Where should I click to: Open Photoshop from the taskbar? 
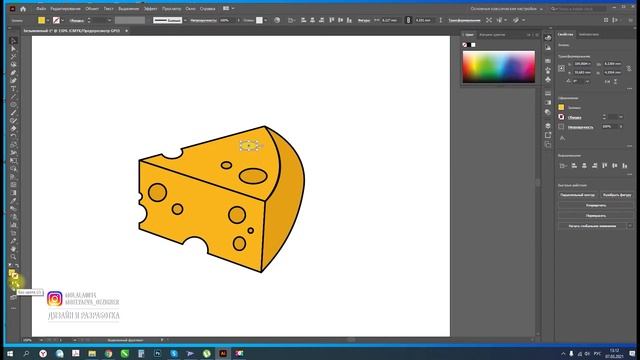click(x=158, y=353)
